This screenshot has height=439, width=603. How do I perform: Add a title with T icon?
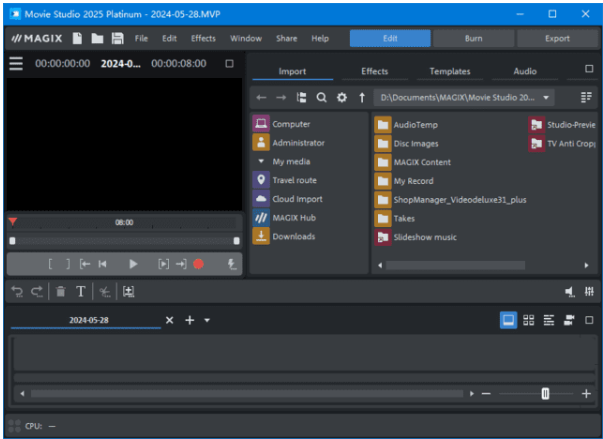pos(81,292)
